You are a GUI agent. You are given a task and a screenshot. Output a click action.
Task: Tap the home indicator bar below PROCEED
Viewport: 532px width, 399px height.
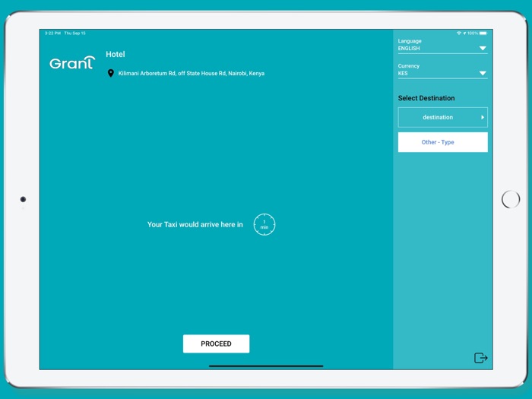point(266,366)
